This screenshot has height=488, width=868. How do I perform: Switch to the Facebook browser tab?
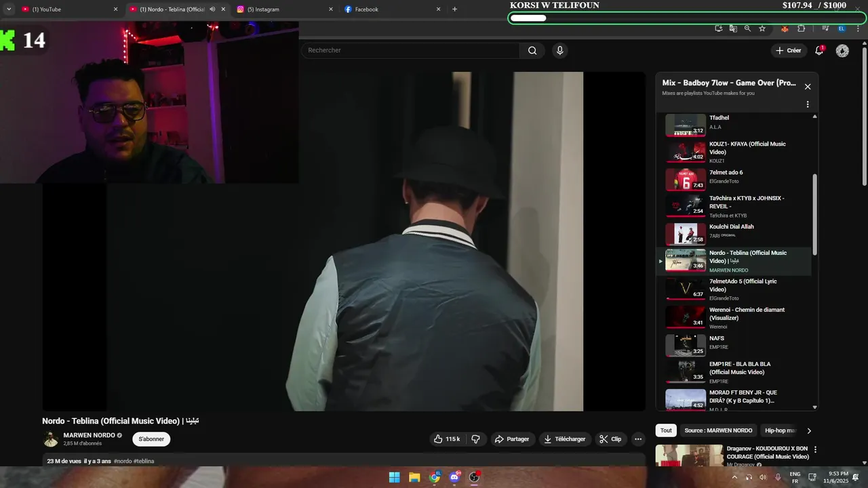(x=392, y=9)
